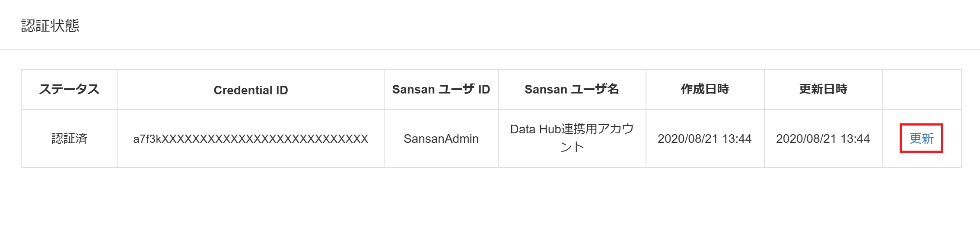Click the Credential ID column header
980x245 pixels.
(251, 90)
